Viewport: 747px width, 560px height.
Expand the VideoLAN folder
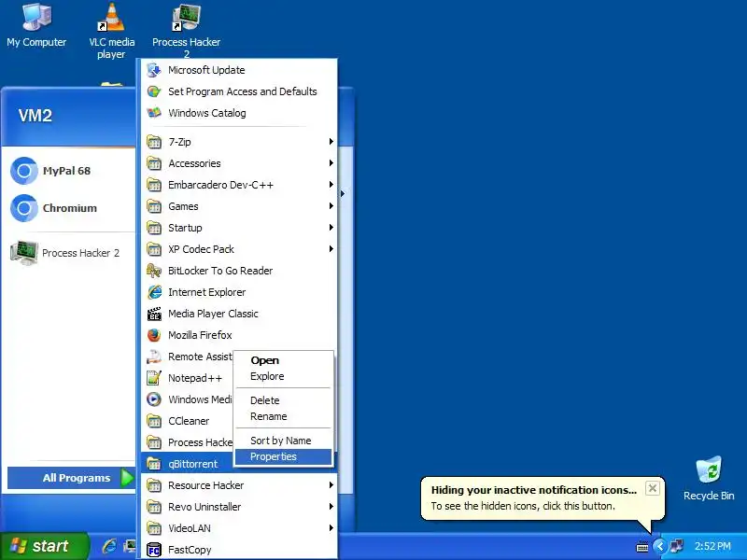239,528
